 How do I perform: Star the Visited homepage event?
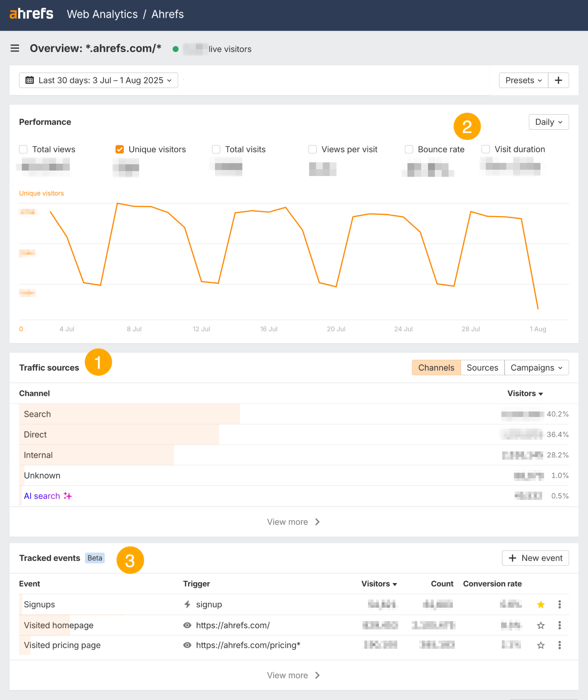[x=541, y=625]
